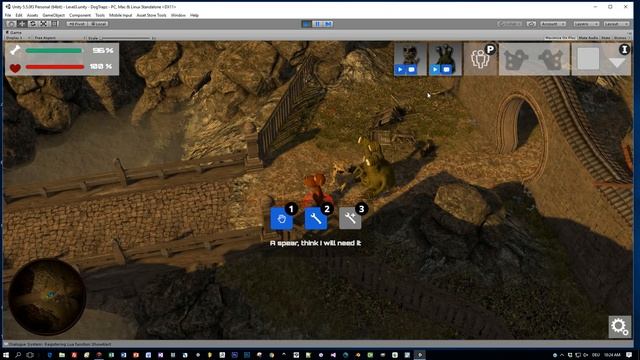Stop play mode with the Play button
The width and height of the screenshot is (640, 360).
(x=307, y=24)
